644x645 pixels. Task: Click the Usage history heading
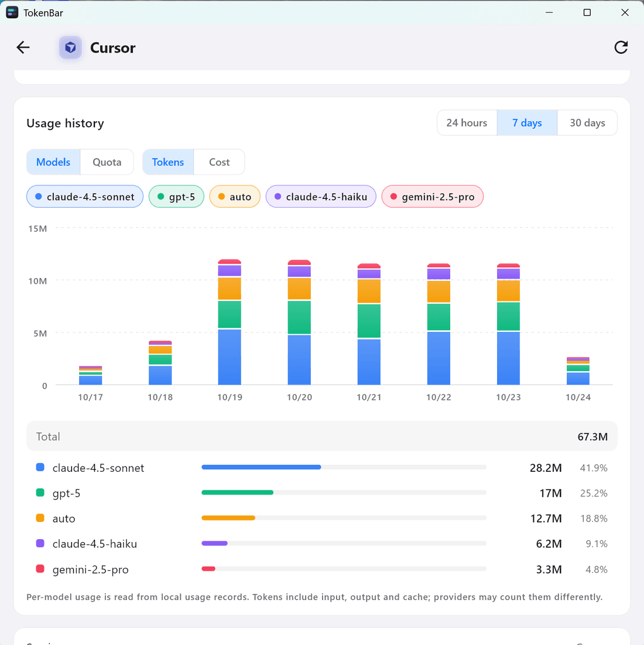[66, 123]
